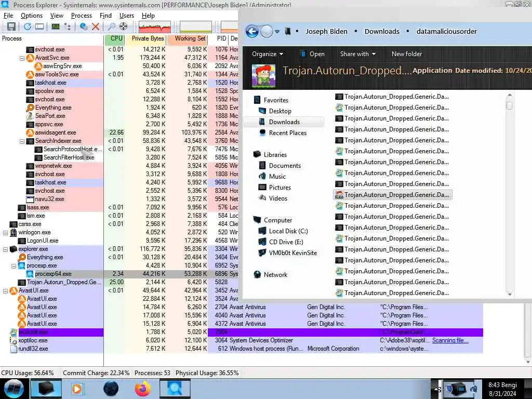
Task: Open the File menu
Action: pos(8,16)
